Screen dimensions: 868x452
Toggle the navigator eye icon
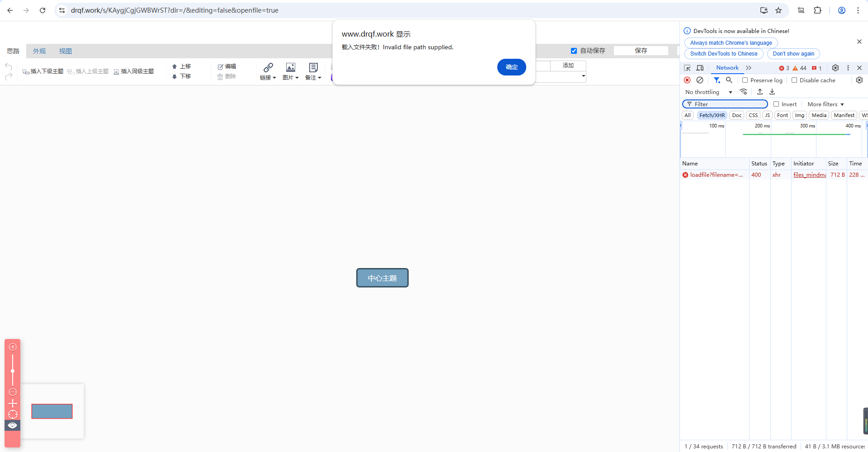(x=13, y=425)
